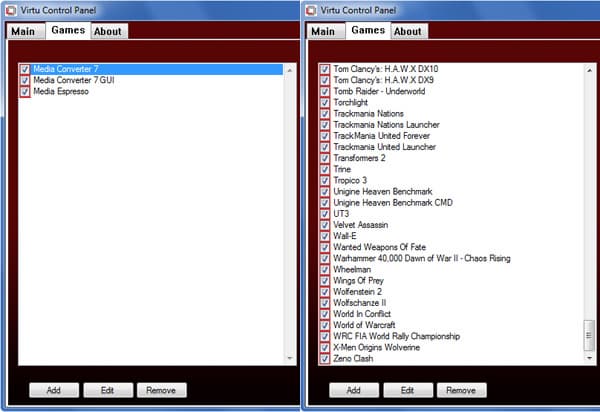Click the scroll up arrow in the right list
600x412 pixels.
(x=590, y=70)
